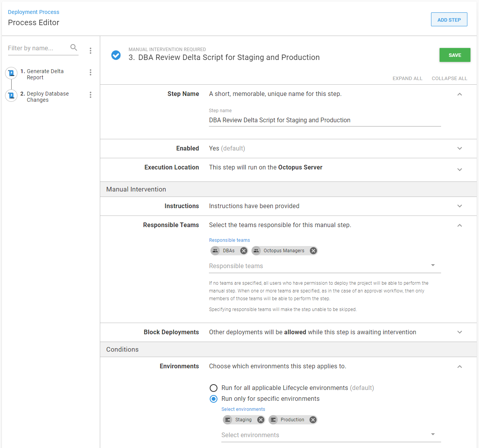Open the Deploy Database Changes step overflow menu

click(91, 95)
